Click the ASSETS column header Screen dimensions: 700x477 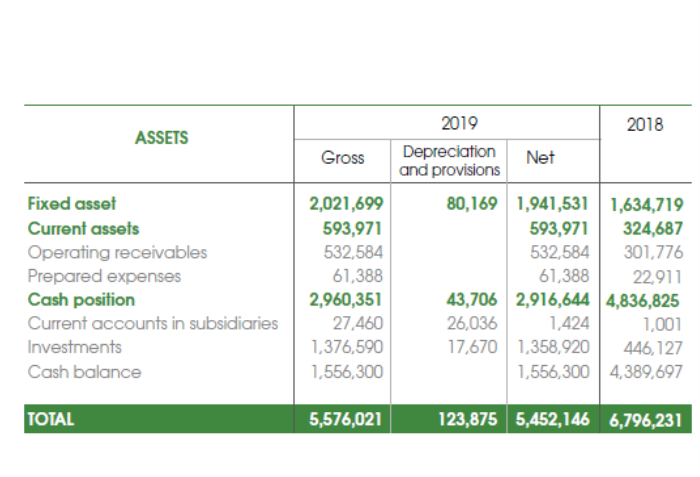pos(160,138)
